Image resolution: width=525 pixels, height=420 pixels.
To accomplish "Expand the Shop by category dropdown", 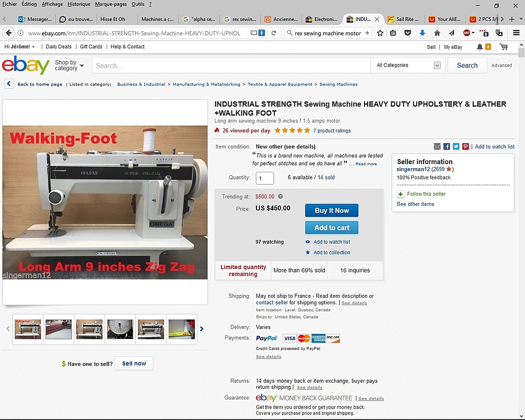I will pos(69,65).
